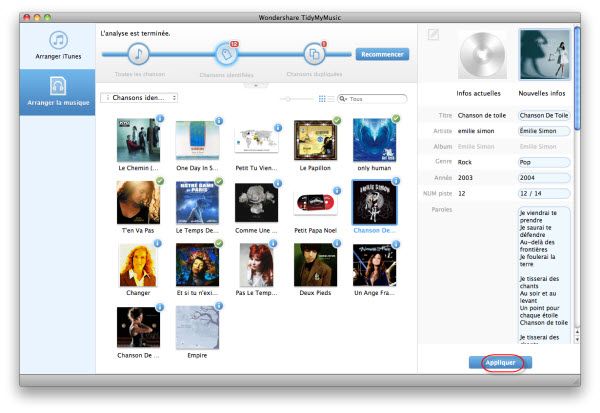The height and width of the screenshot is (413, 600).
Task: Click the new album cover art
Action: tap(544, 55)
